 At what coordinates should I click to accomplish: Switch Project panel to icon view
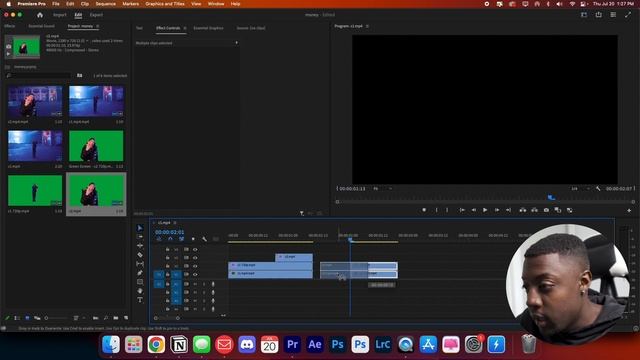27,318
